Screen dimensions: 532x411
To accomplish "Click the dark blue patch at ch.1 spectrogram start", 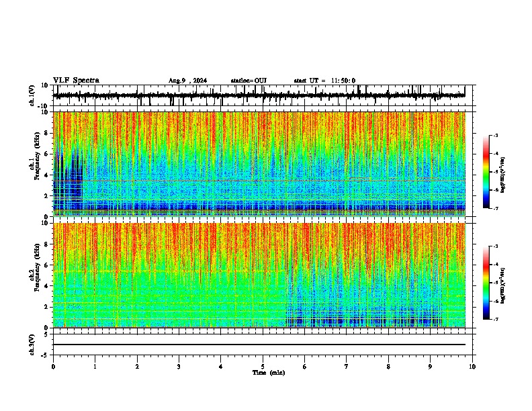I will click(x=68, y=181).
